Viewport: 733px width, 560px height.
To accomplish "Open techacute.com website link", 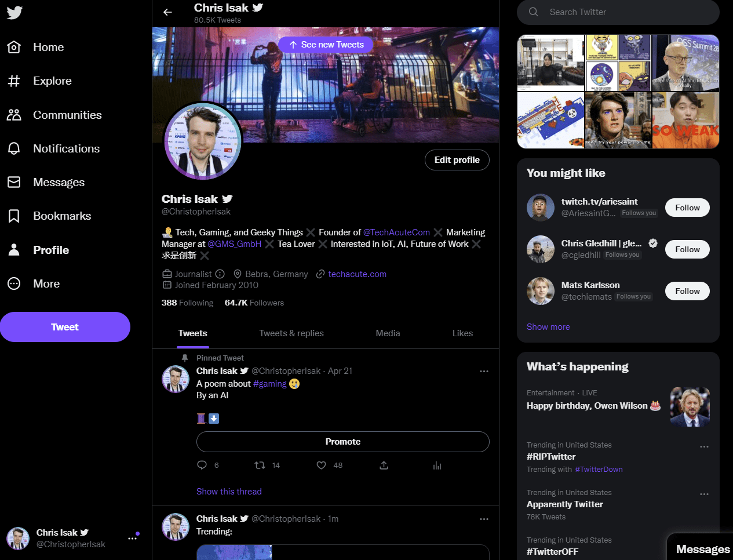I will tap(357, 274).
